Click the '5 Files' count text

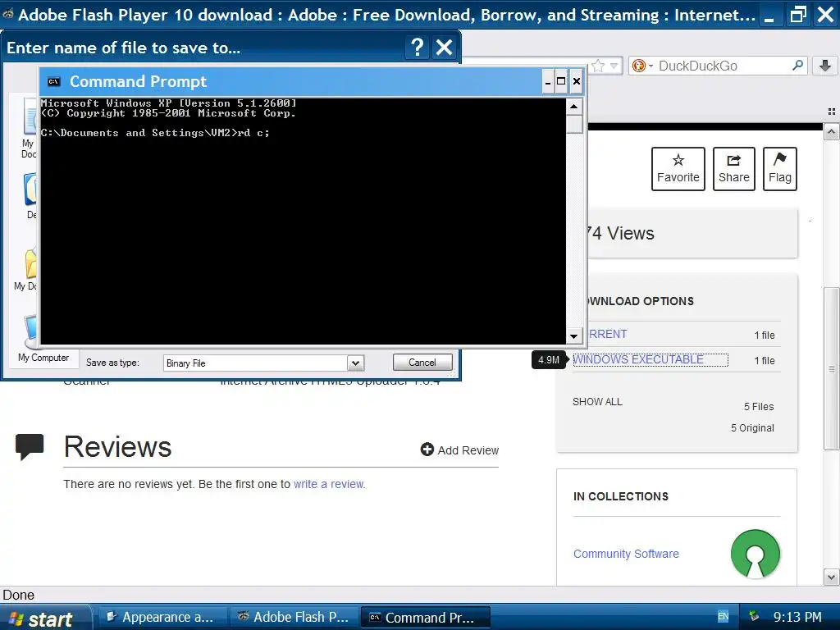(759, 407)
